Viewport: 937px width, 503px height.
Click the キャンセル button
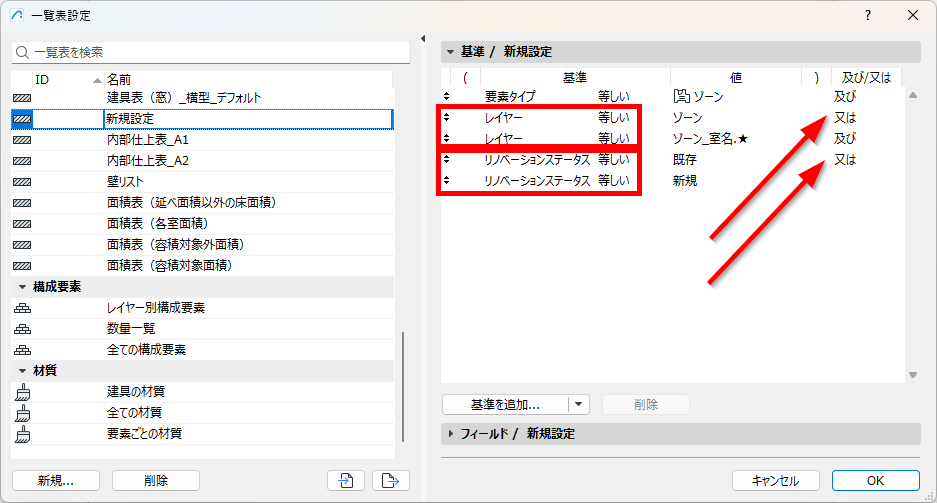[775, 480]
